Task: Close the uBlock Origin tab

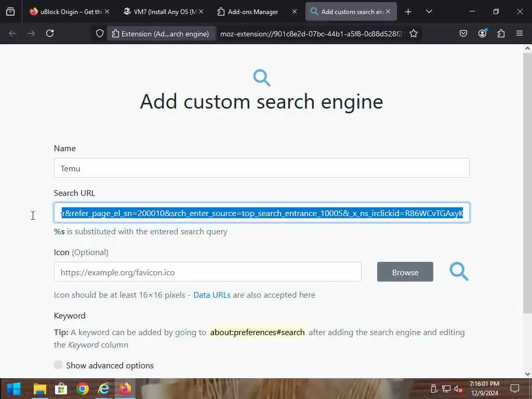Action: pyautogui.click(x=107, y=11)
